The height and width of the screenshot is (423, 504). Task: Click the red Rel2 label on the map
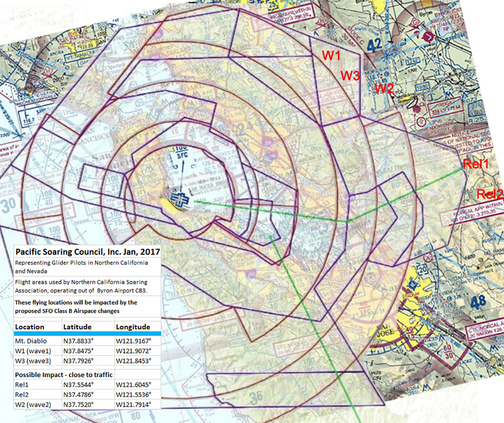(490, 194)
